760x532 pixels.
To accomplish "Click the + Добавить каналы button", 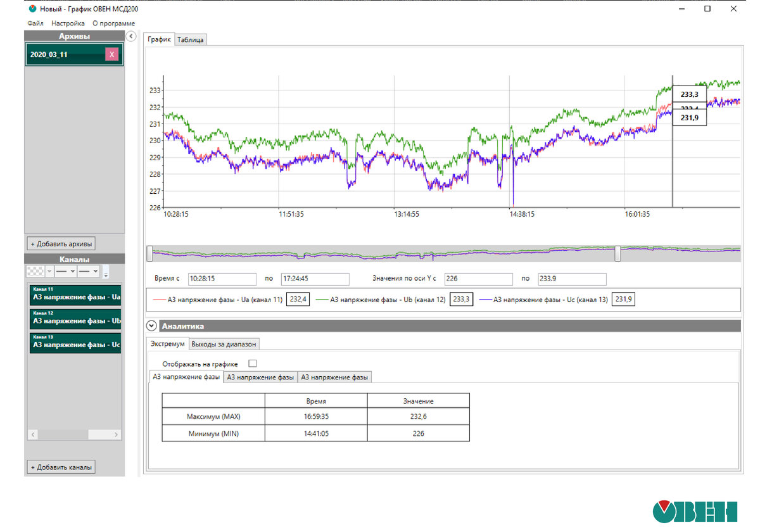I will [61, 467].
